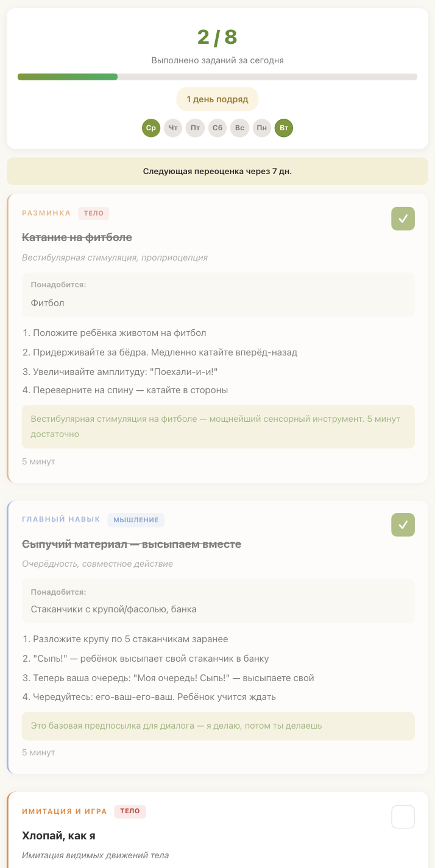Click the task title 'Катание на фитболе'
This screenshot has height=868, width=435.
click(77, 237)
